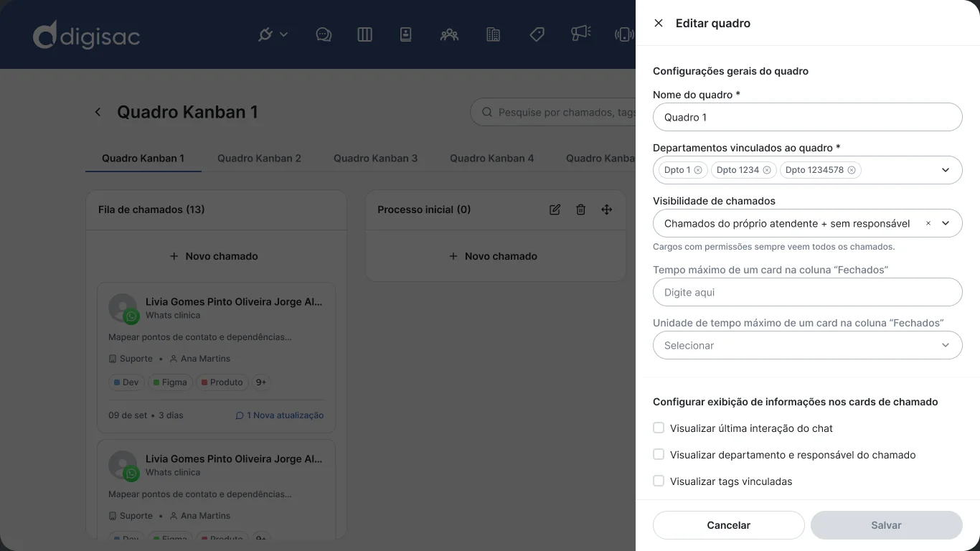This screenshot has width=980, height=551.
Task: Check Visualizar departamento e responsável do chamado
Action: [659, 455]
